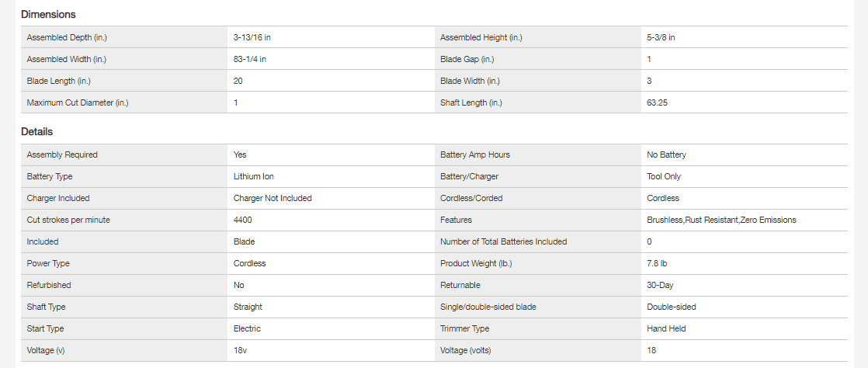This screenshot has width=868, height=368.
Task: Click the Voltage (v) 18v value
Action: point(240,350)
